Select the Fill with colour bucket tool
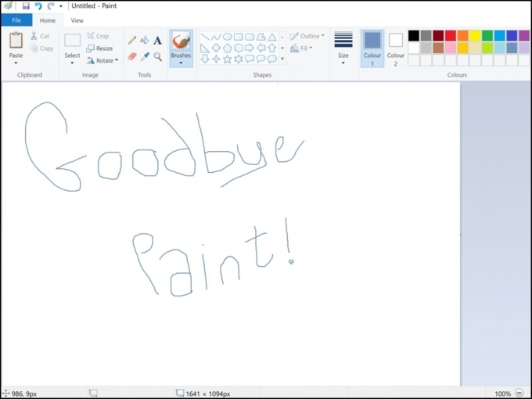This screenshot has height=399, width=532. tap(145, 40)
